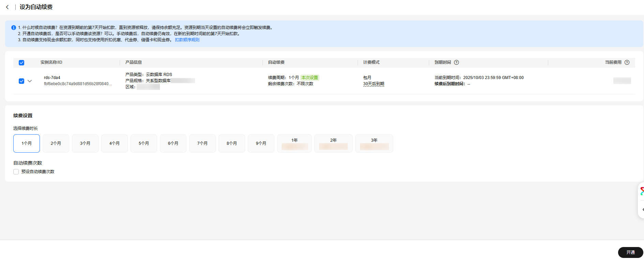The image size is (644, 261).
Task: Choose the 9个月 renewal option
Action: tap(261, 143)
